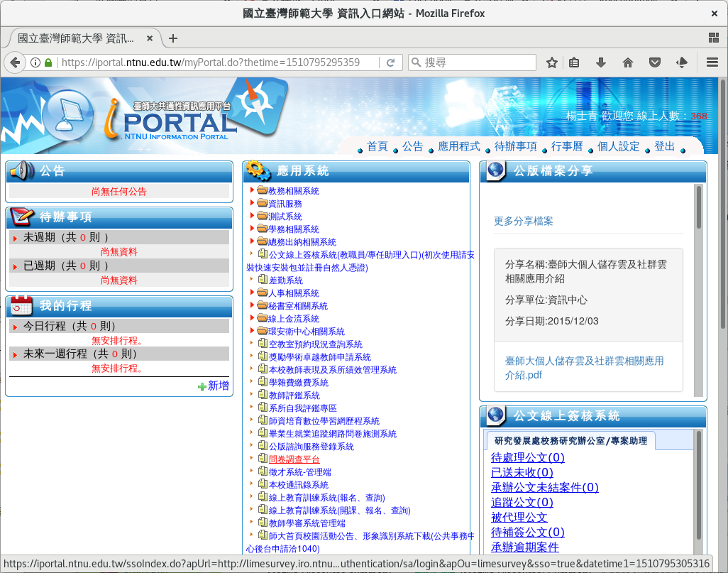Expand the 環安衛中心相關系統 folder
728x573 pixels.
tap(252, 330)
